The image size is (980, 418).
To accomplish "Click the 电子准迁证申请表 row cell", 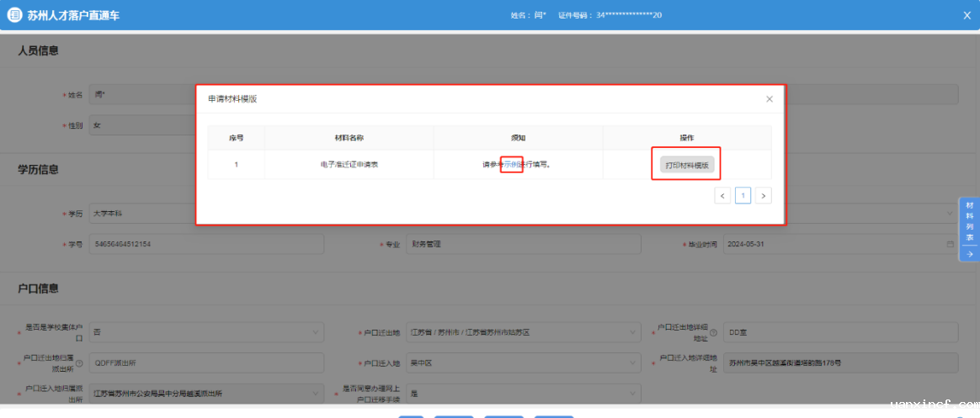I will click(349, 165).
